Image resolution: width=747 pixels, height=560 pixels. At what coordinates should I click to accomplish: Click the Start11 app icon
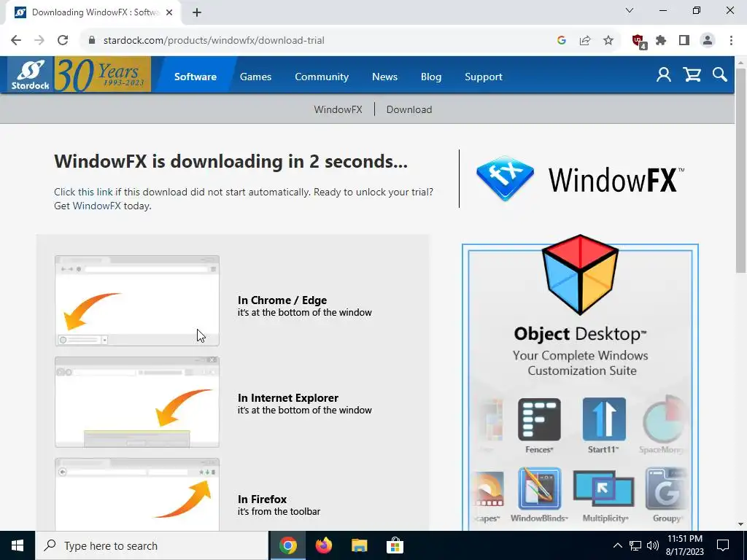click(x=603, y=419)
